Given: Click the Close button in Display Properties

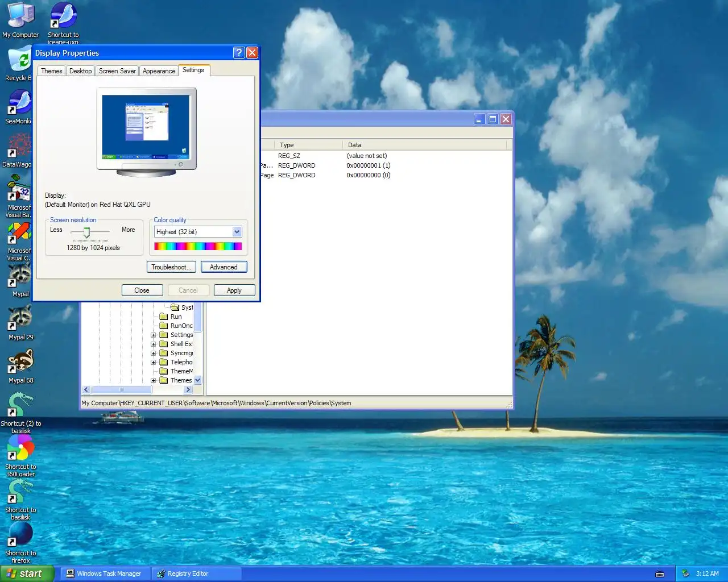Looking at the screenshot, I should tap(142, 290).
